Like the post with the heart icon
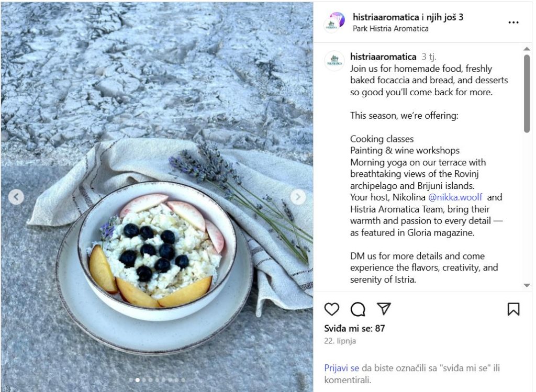 click(x=331, y=309)
